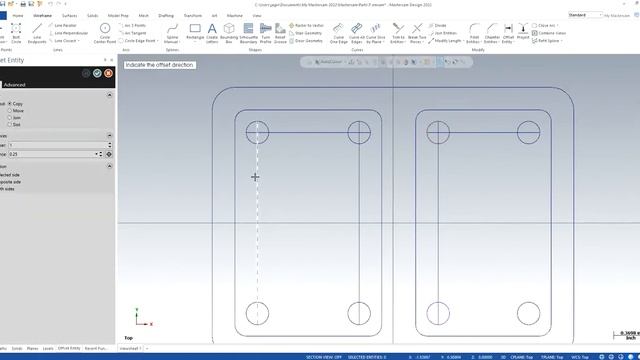The height and width of the screenshot is (360, 640).
Task: Open the Transform ribbon tab
Action: (193, 16)
